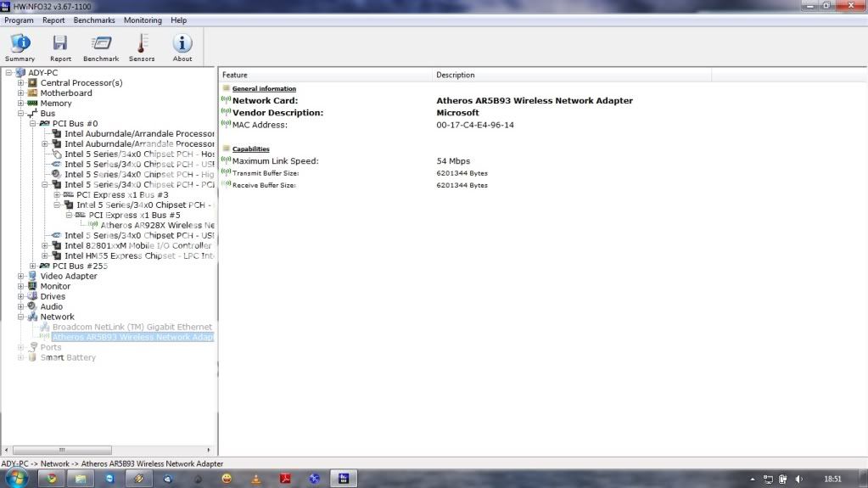Open VLC from the taskbar

[x=256, y=479]
